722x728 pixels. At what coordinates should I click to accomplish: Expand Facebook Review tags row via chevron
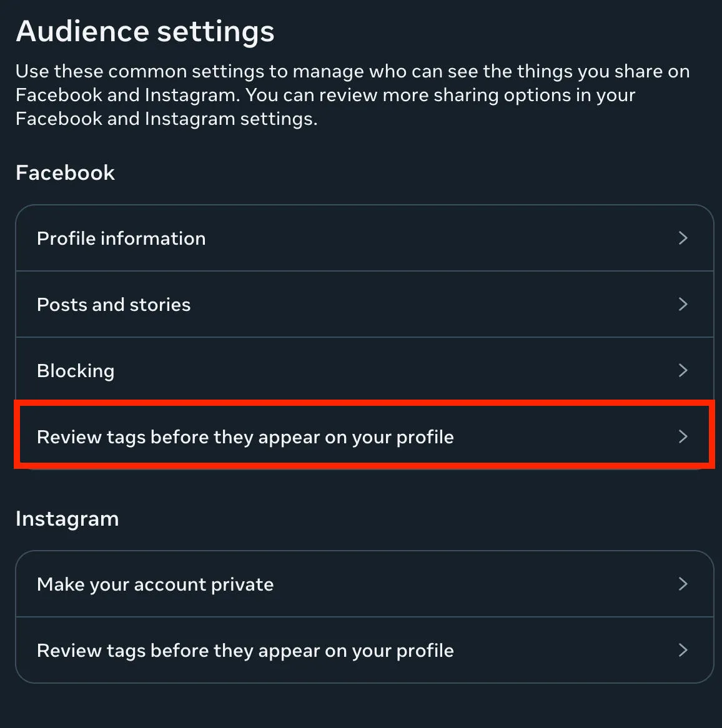(683, 437)
